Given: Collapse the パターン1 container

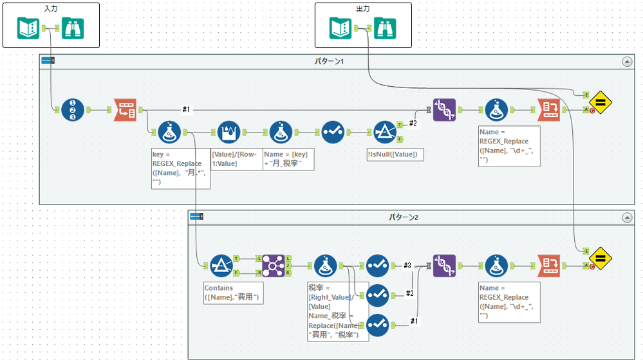Looking at the screenshot, I should [627, 62].
